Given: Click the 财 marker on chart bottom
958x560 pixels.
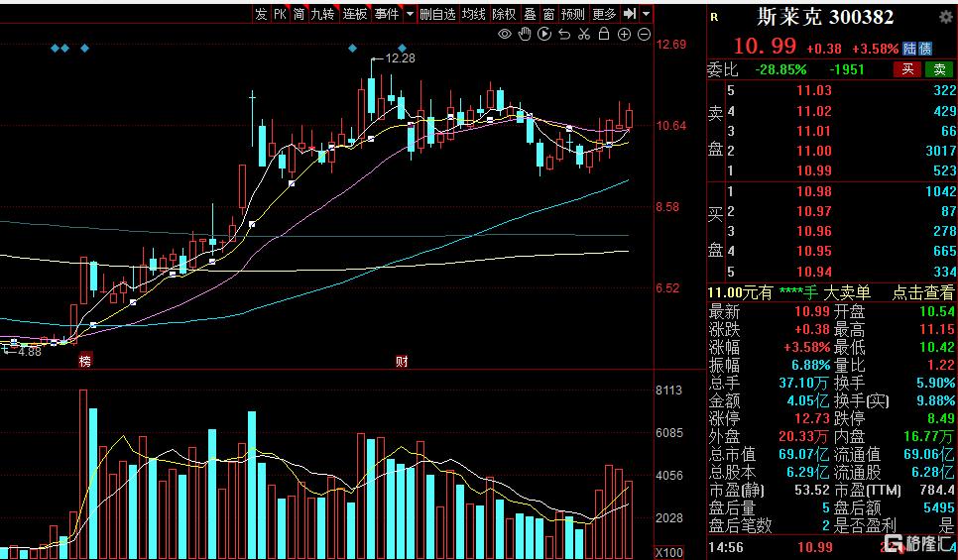Looking at the screenshot, I should click(402, 361).
